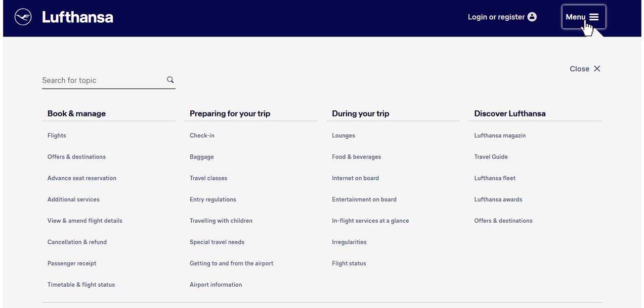
Task: Toggle the Menu hamburger icon
Action: (x=594, y=17)
